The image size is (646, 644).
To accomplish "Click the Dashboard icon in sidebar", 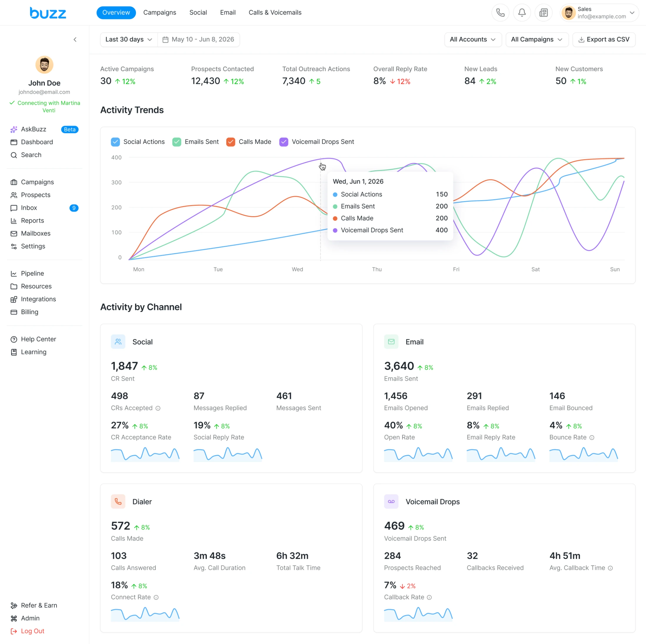I will click(x=14, y=142).
